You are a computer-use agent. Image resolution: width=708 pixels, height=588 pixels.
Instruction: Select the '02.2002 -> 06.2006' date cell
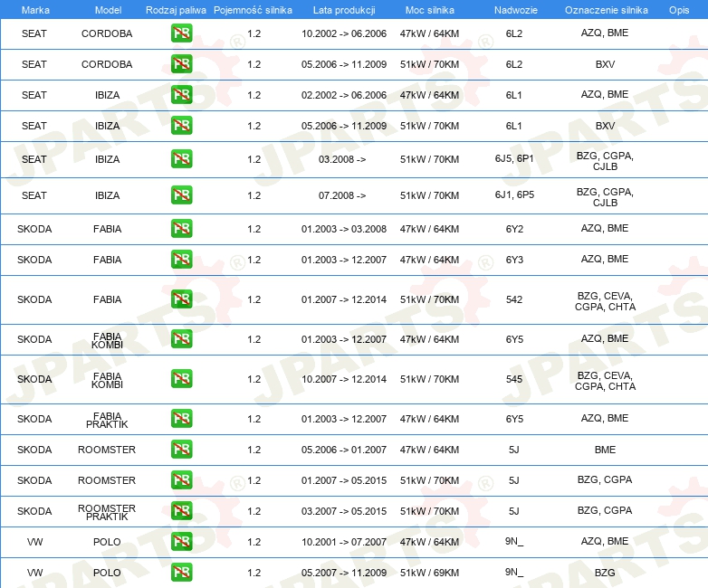click(x=344, y=95)
